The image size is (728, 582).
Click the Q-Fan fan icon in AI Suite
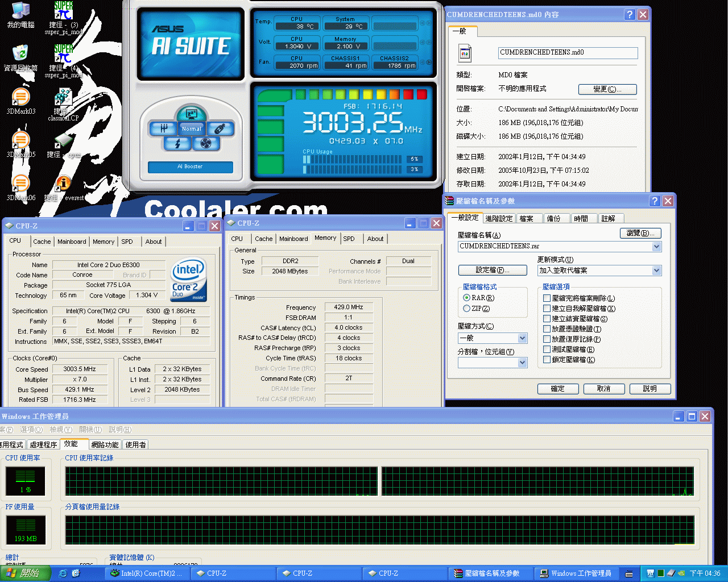tap(206, 143)
